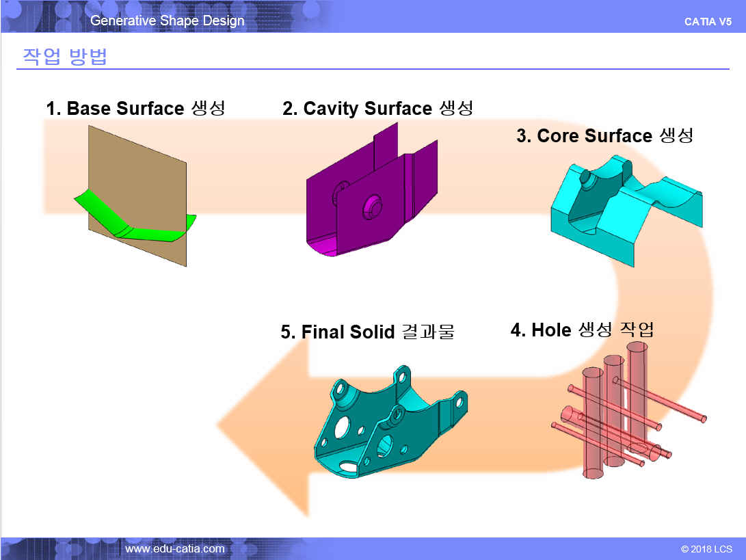Click the round boss on the purple cavity

click(373, 205)
